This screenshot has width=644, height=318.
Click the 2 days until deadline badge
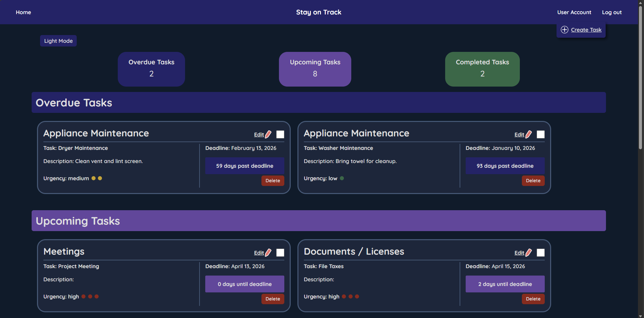(x=505, y=284)
